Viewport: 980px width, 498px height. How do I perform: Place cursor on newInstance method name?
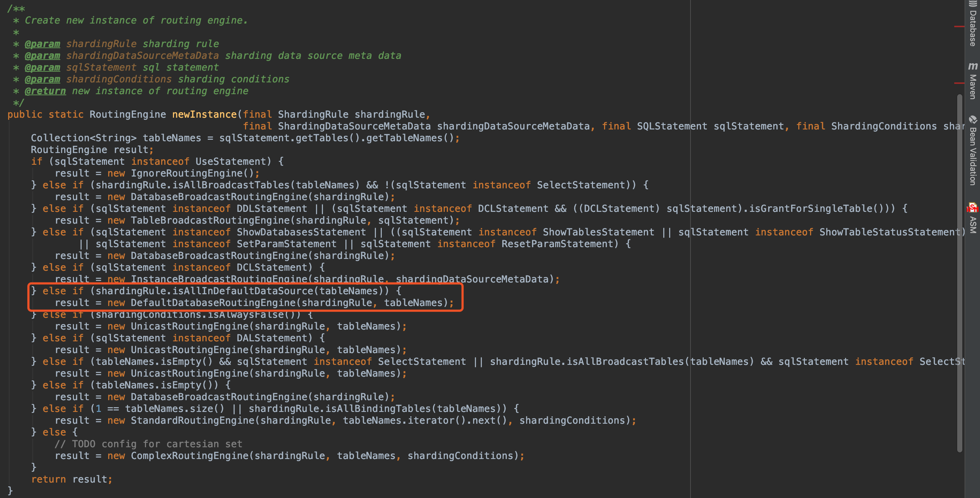pos(204,114)
